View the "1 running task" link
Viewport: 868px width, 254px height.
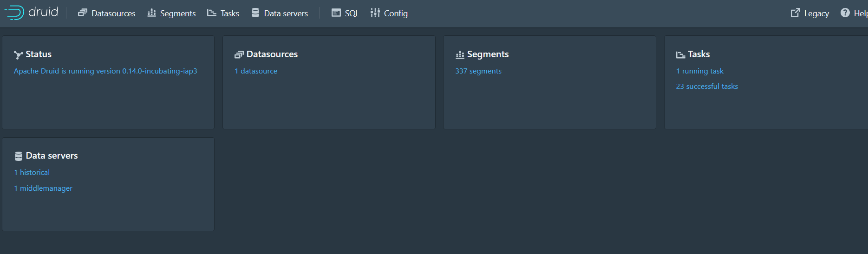[x=700, y=71]
